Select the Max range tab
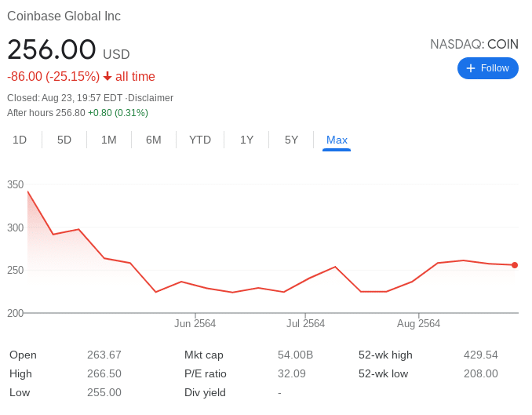The width and height of the screenshot is (532, 415). [x=337, y=140]
